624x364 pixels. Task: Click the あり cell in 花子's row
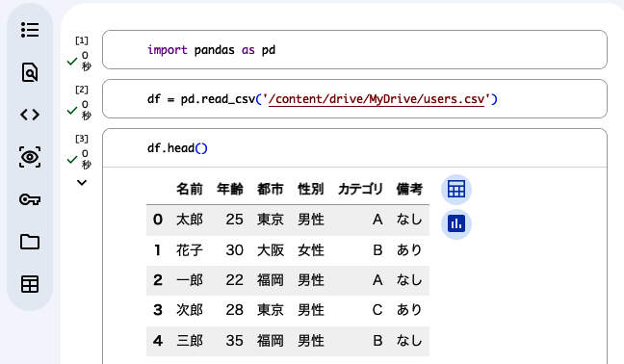click(x=409, y=250)
